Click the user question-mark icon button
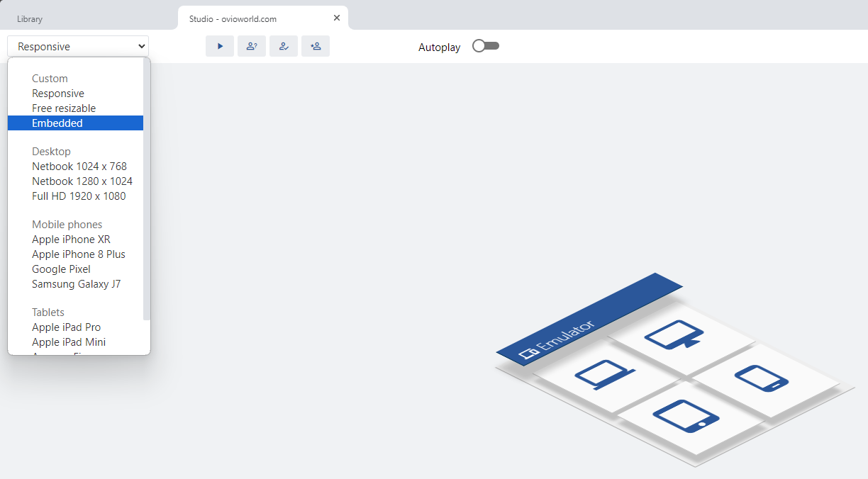Viewport: 868px width, 479px height. [x=252, y=46]
